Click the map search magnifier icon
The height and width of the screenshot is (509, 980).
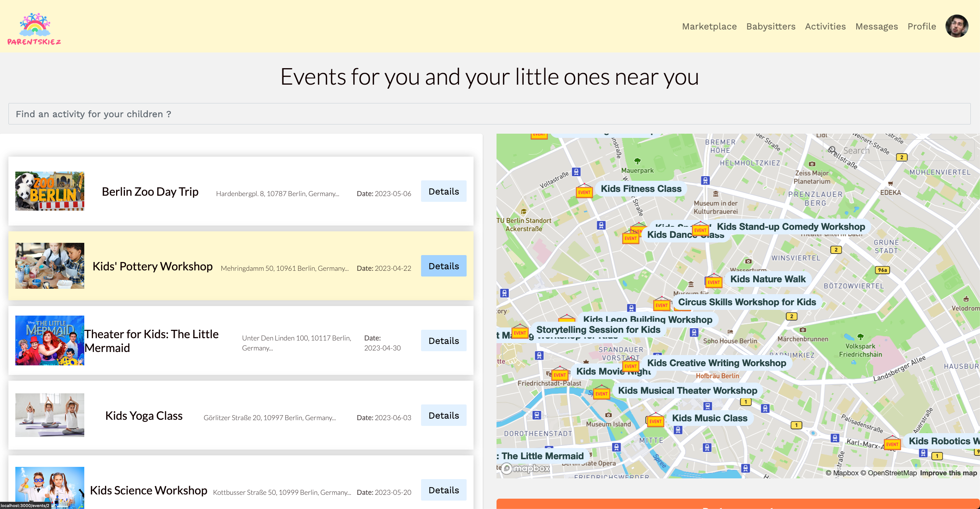tap(832, 150)
